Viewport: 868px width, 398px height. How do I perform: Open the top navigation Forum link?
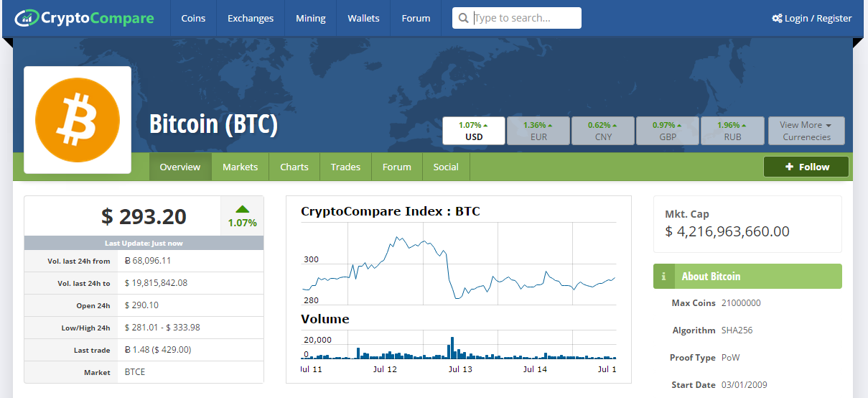416,18
